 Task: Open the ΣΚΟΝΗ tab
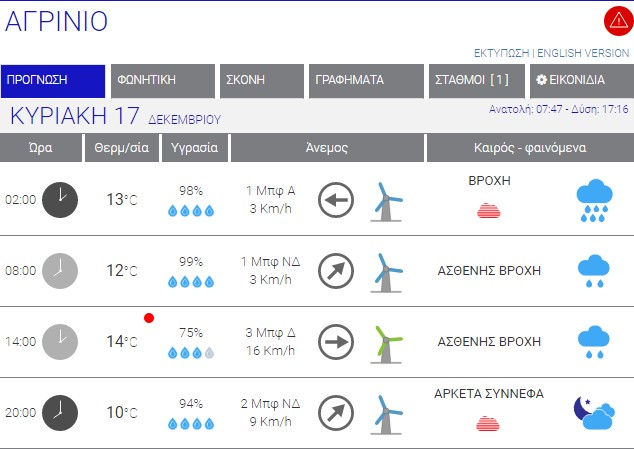click(x=261, y=80)
